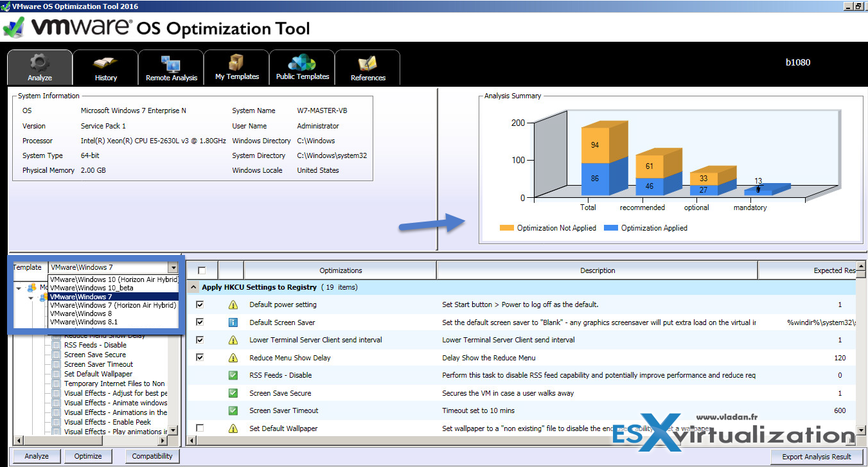Choose VMware\Windows 8.1 from template list
The width and height of the screenshot is (868, 467).
click(113, 322)
